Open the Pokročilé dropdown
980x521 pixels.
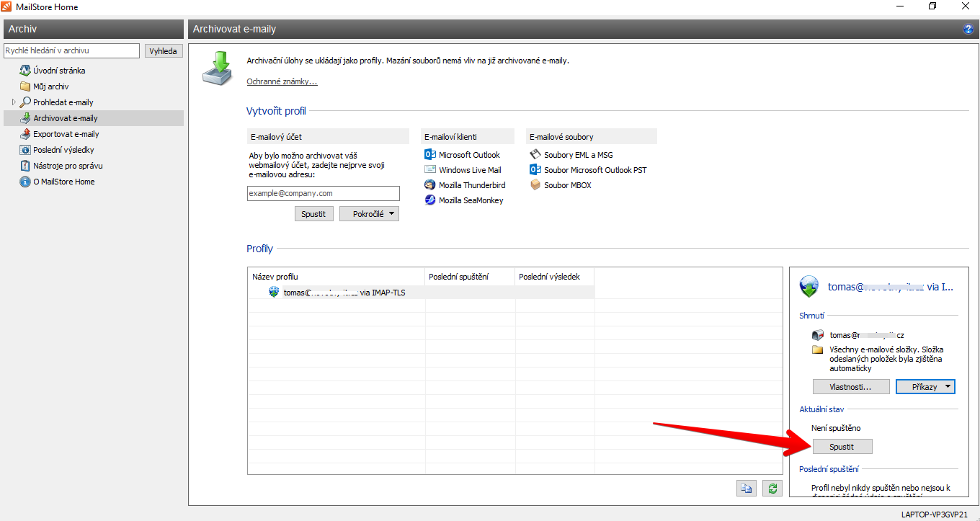369,214
